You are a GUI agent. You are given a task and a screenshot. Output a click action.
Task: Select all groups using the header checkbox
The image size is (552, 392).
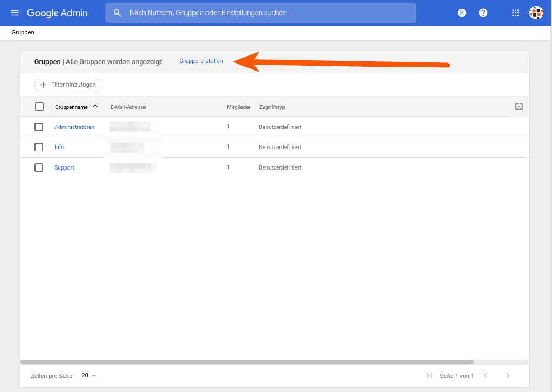pyautogui.click(x=39, y=107)
